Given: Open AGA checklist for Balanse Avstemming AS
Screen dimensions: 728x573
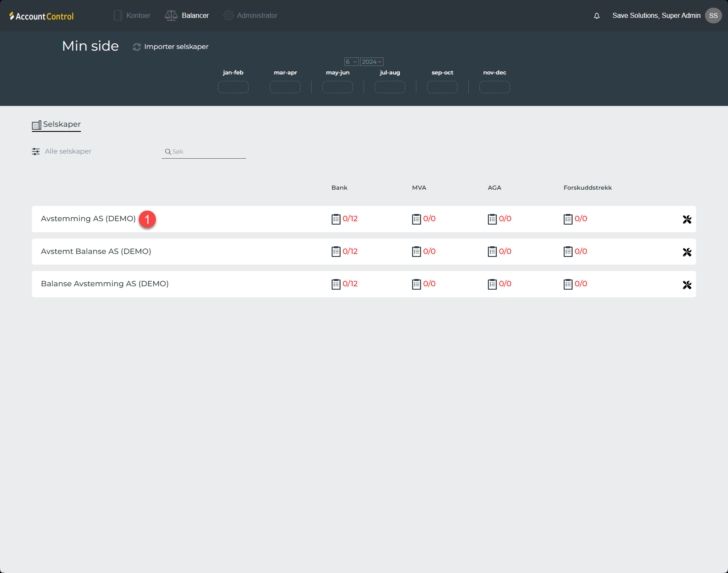Looking at the screenshot, I should (492, 284).
